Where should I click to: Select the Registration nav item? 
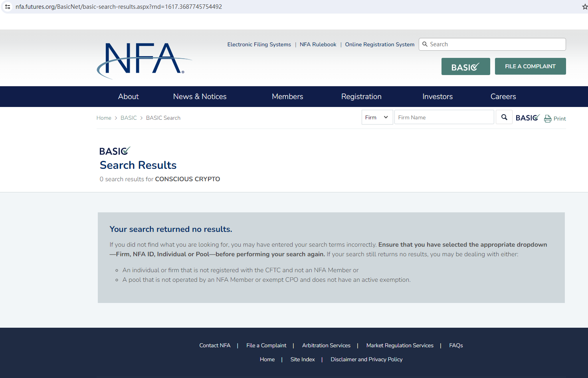tap(361, 97)
